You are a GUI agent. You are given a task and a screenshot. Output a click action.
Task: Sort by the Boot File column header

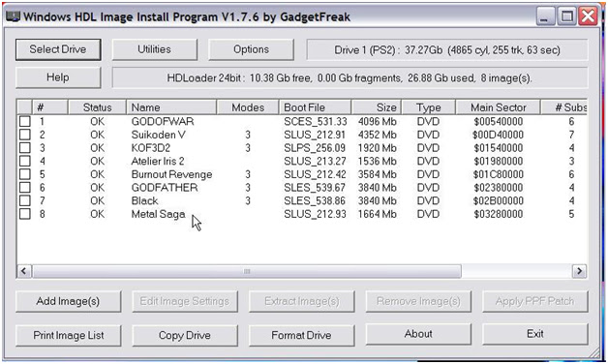[x=316, y=107]
